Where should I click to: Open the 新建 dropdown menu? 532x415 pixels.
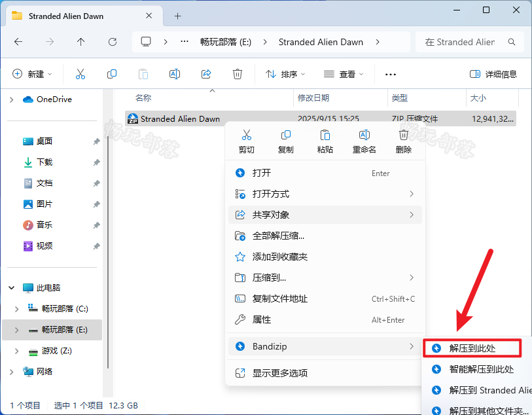tap(32, 74)
